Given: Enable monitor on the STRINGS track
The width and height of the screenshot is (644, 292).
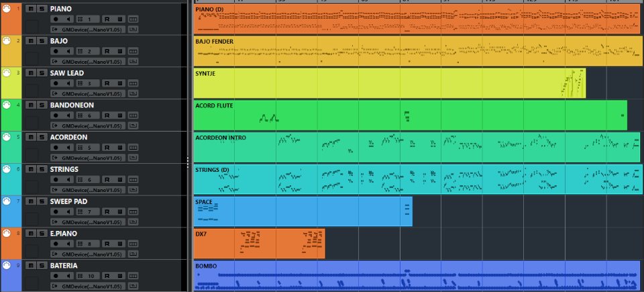Looking at the screenshot, I should click(x=68, y=179).
